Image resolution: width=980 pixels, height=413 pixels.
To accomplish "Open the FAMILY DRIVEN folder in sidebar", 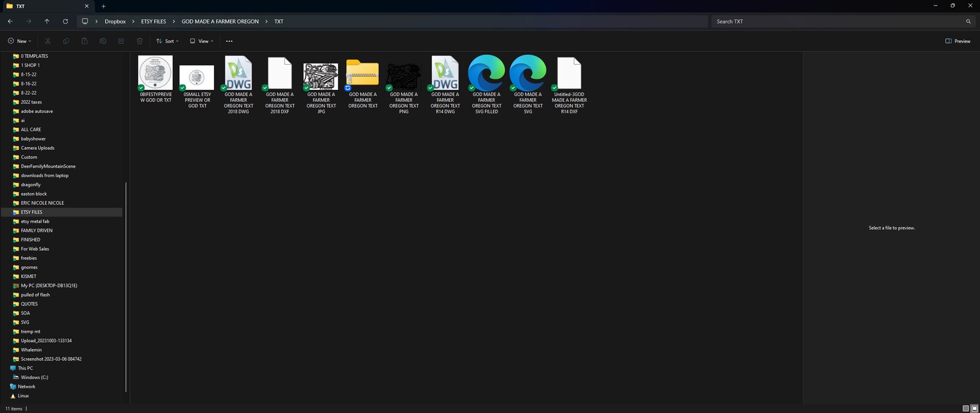I will pos(36,231).
